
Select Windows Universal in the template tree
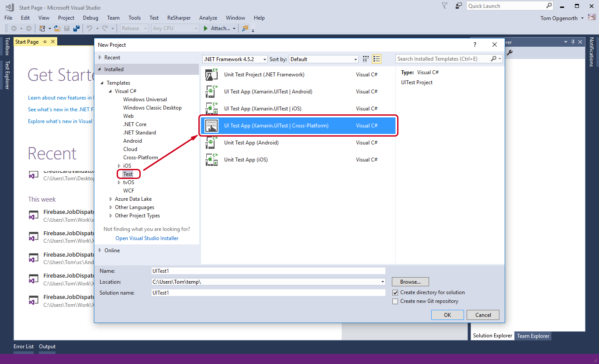145,100
